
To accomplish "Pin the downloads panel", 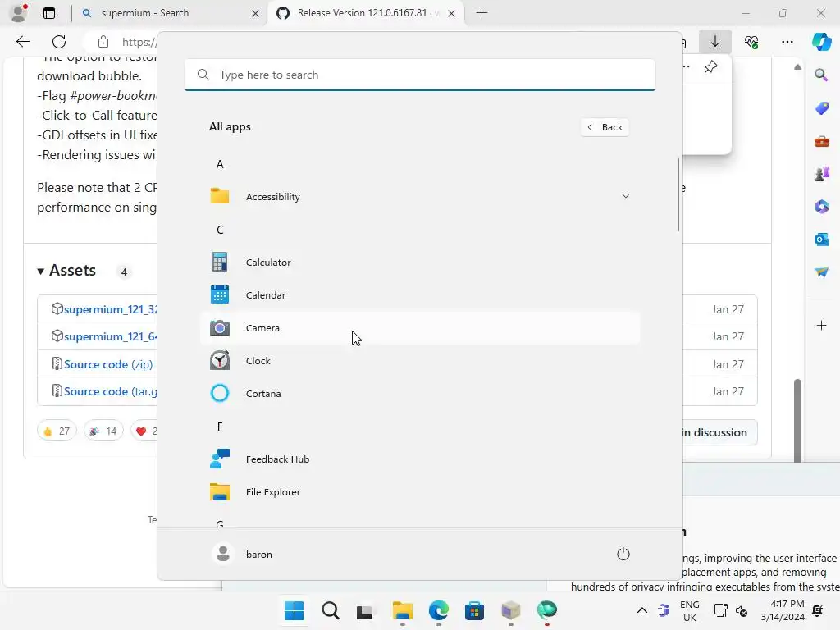I will coord(710,67).
